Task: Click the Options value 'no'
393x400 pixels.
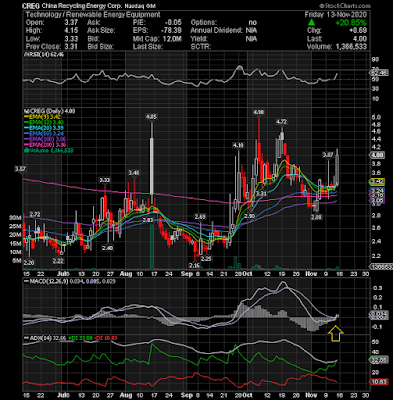Action: coord(253,22)
